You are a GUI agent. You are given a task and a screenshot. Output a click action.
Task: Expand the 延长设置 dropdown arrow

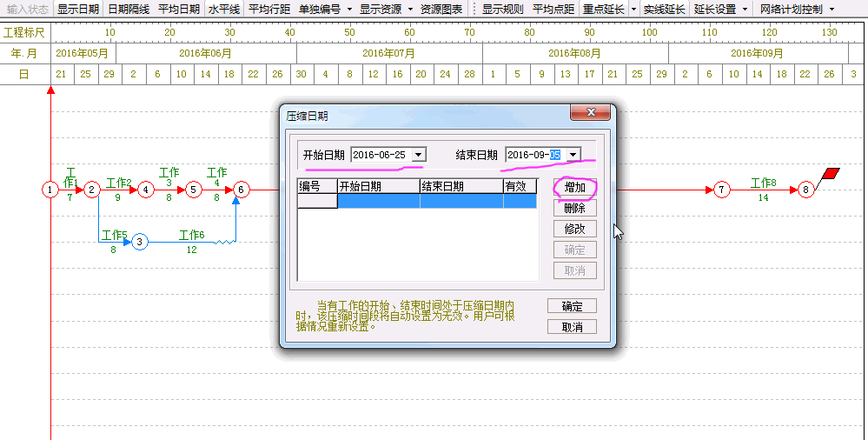click(x=745, y=9)
